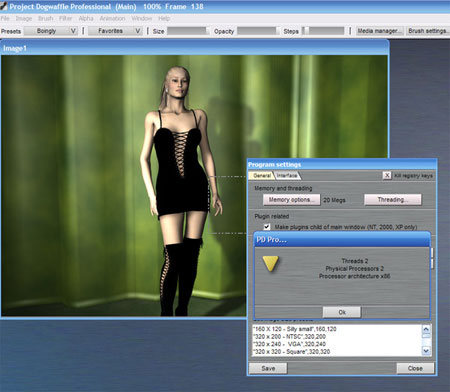Adjust the Opacity slider
450x392 pixels.
coord(258,31)
